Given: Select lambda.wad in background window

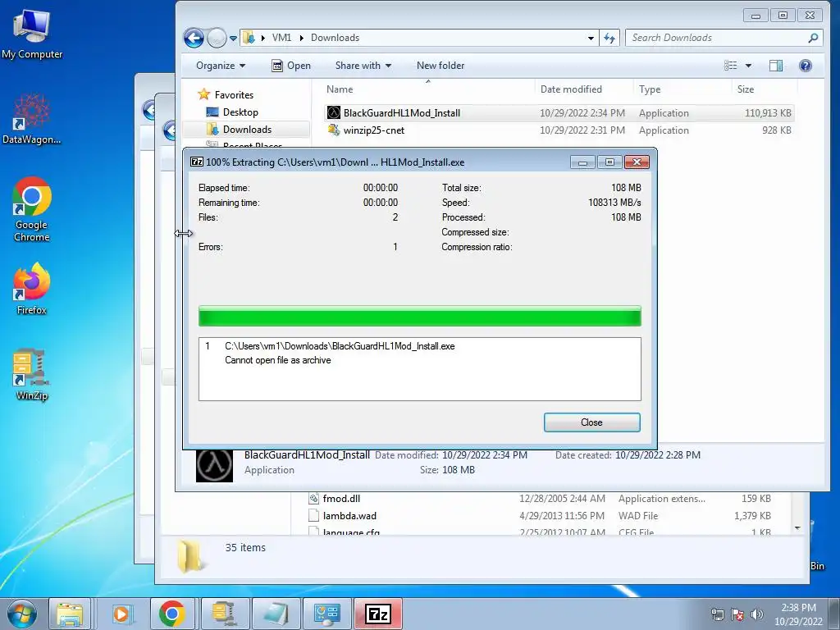Looking at the screenshot, I should [x=349, y=516].
